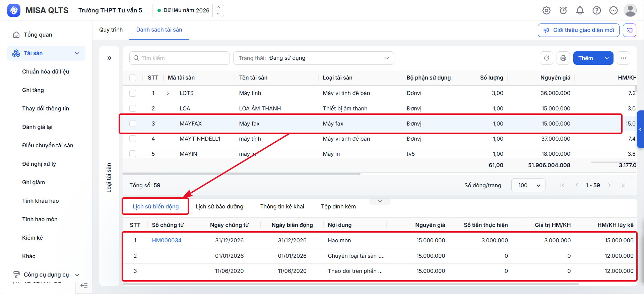Open Điều chuyển tài sản in the sidebar
This screenshot has width=644, height=294.
(x=48, y=145)
